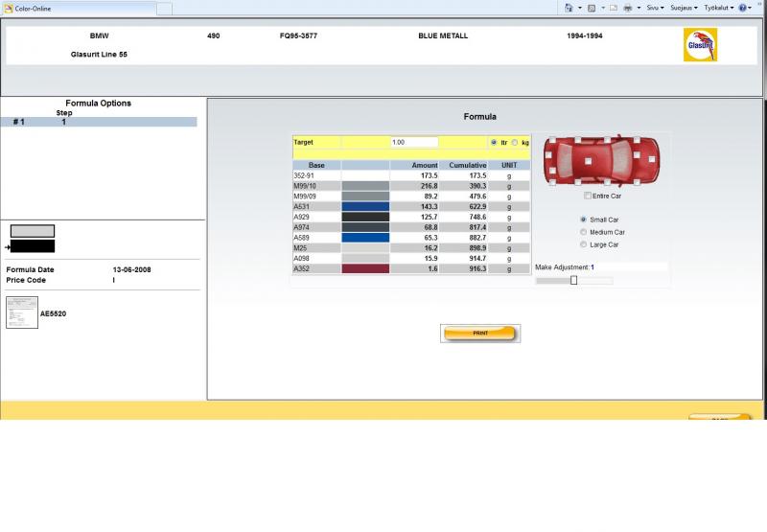Click the browser Home icon

click(x=569, y=8)
